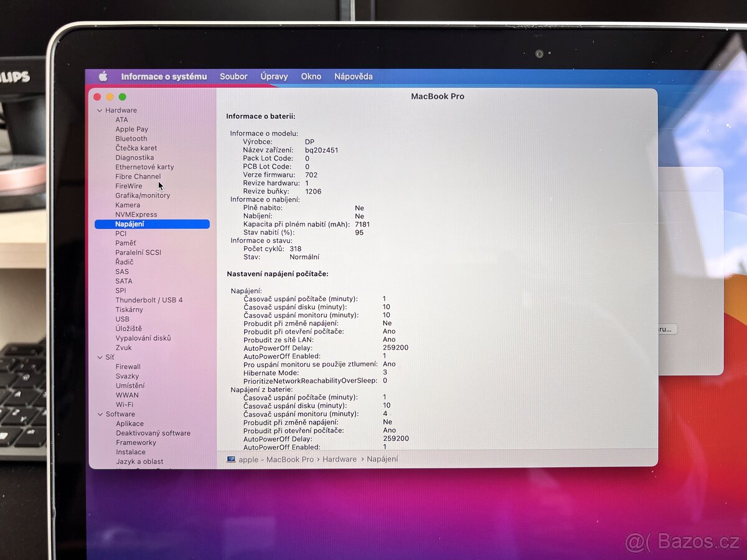This screenshot has width=747, height=560.
Task: Click Hardware in the bottom breadcrumb path
Action: pyautogui.click(x=340, y=459)
